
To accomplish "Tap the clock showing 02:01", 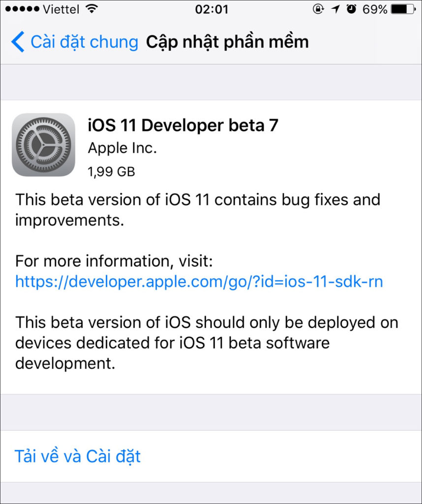I will [211, 9].
